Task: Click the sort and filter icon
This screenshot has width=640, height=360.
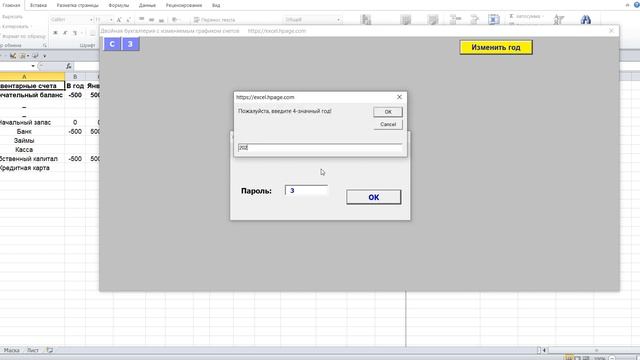Action: [x=559, y=19]
